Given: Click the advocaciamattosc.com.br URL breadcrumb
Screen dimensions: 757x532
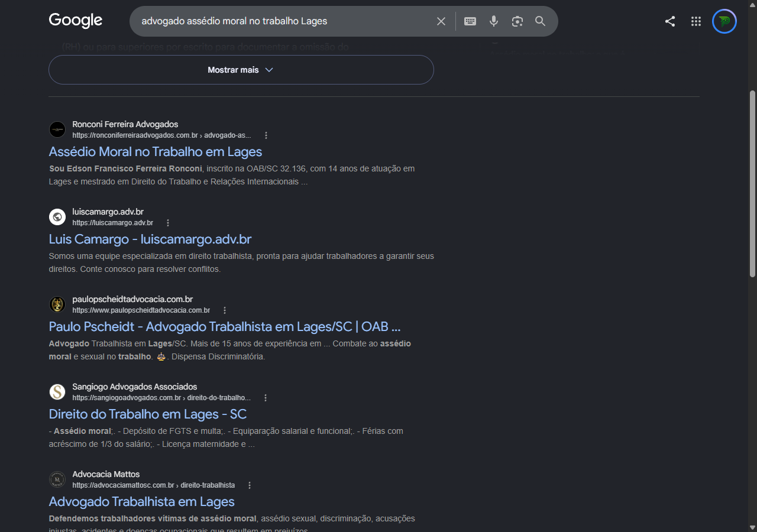Looking at the screenshot, I should [x=154, y=485].
